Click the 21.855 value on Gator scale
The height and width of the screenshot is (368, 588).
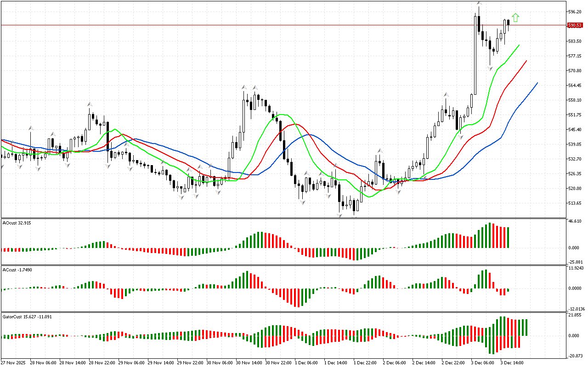click(x=575, y=315)
